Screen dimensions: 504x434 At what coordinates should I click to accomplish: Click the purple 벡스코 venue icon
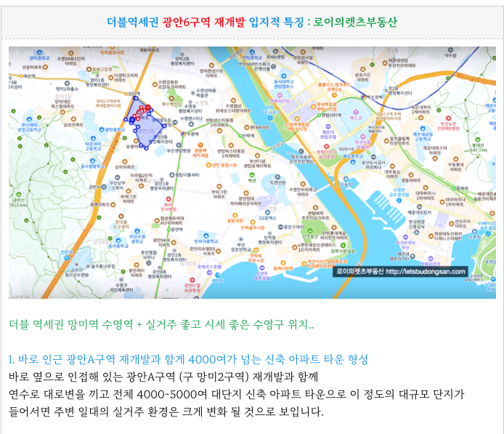click(x=356, y=112)
